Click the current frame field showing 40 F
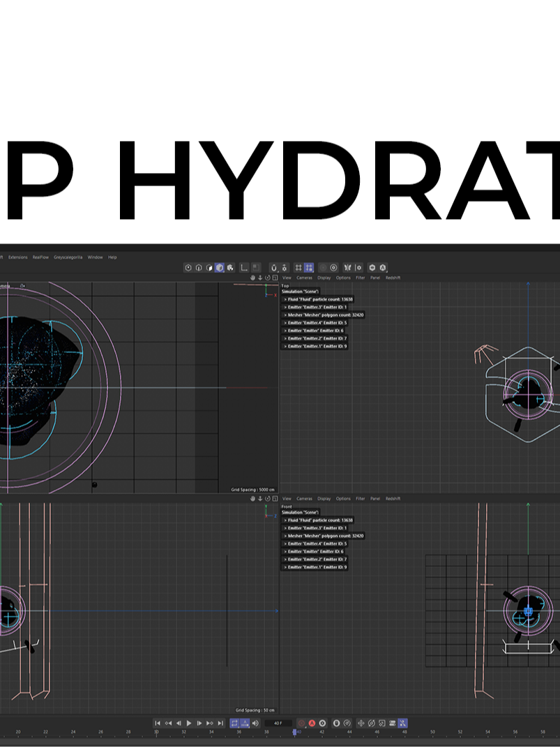 point(278,723)
